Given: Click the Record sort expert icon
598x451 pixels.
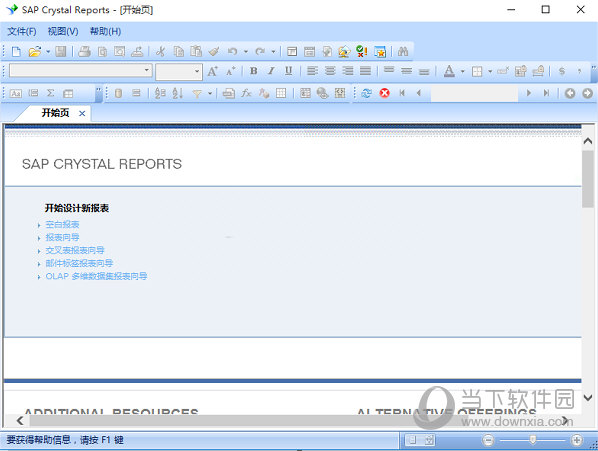Looking at the screenshot, I should click(x=178, y=93).
